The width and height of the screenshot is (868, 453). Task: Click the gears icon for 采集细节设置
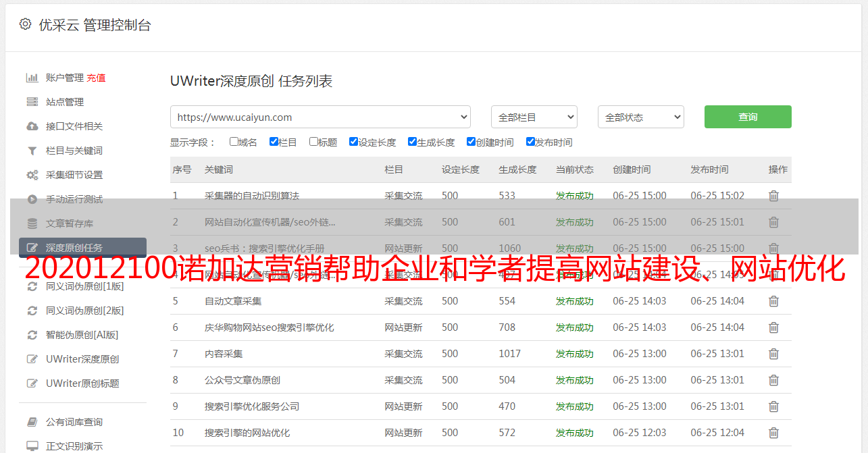[32, 175]
